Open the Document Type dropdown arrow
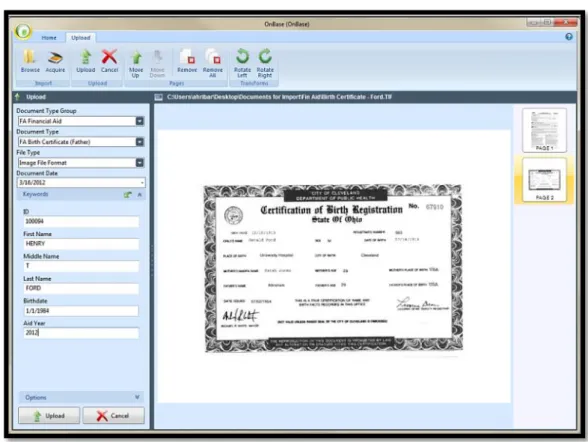 tap(140, 142)
